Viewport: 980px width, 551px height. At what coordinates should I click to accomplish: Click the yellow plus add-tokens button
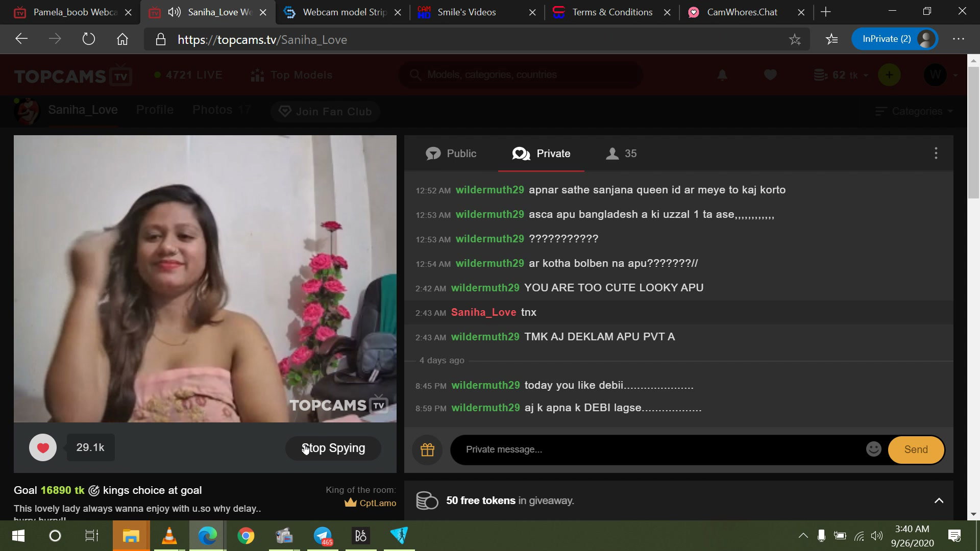coord(889,75)
